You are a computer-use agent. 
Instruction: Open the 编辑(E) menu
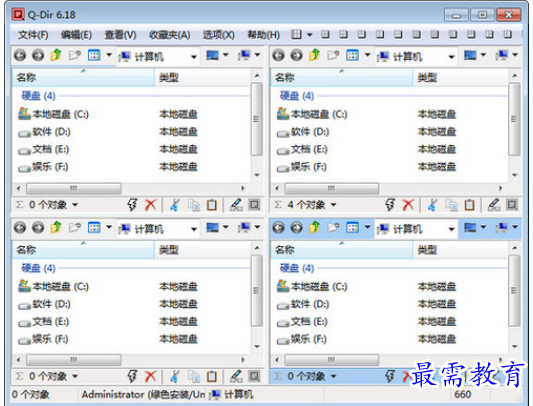(76, 35)
